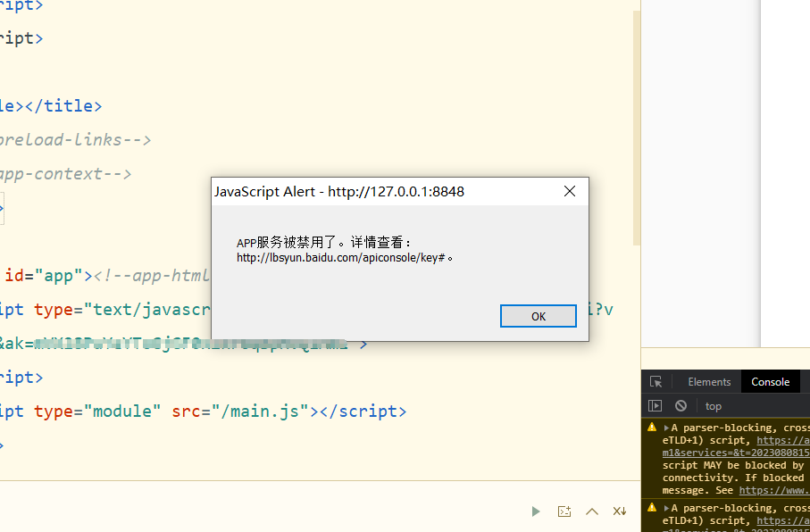This screenshot has height=532, width=810.
Task: Click the second warning's yellow triangle icon
Action: coord(652,507)
